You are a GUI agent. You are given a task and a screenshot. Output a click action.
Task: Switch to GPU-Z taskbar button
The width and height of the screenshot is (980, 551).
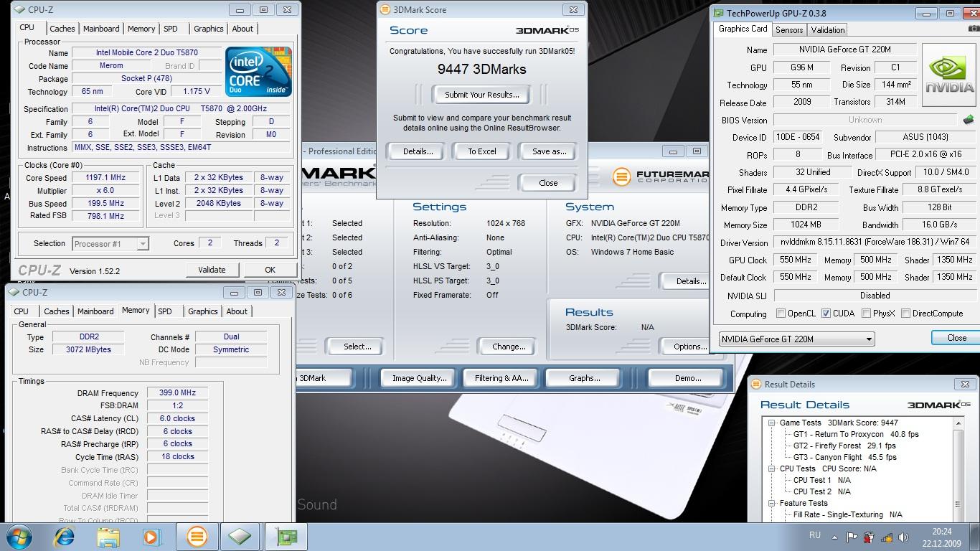click(x=285, y=537)
